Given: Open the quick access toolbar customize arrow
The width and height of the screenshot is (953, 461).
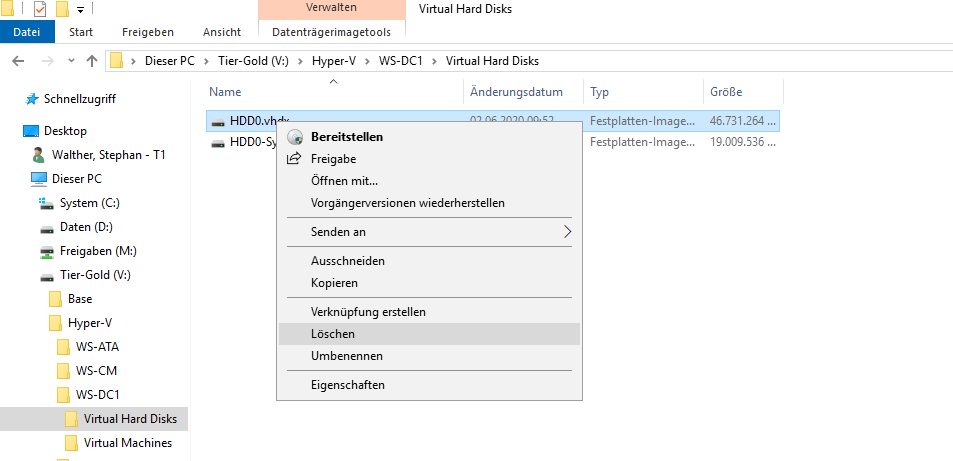Looking at the screenshot, I should tap(81, 10).
